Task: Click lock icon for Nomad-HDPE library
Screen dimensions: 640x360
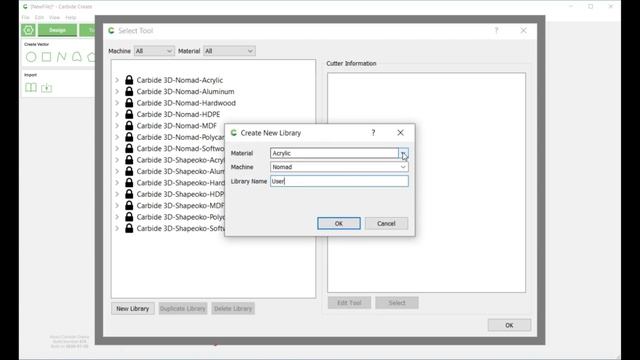Action: 129,114
